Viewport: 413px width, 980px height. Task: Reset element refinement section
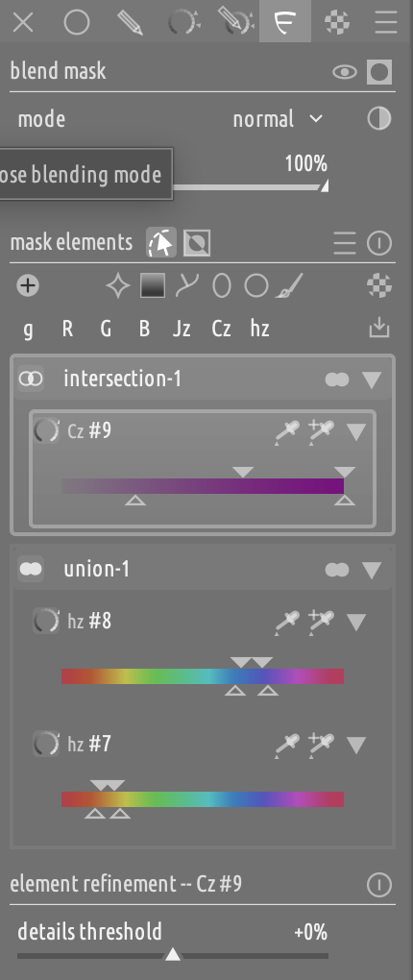click(379, 884)
